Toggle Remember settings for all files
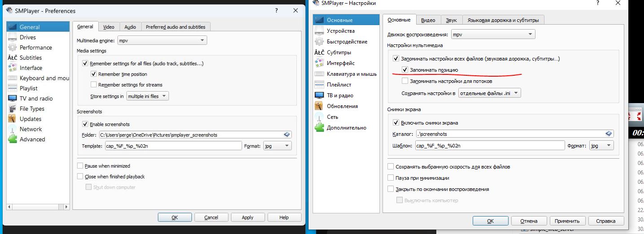The height and width of the screenshot is (234, 644). point(85,64)
